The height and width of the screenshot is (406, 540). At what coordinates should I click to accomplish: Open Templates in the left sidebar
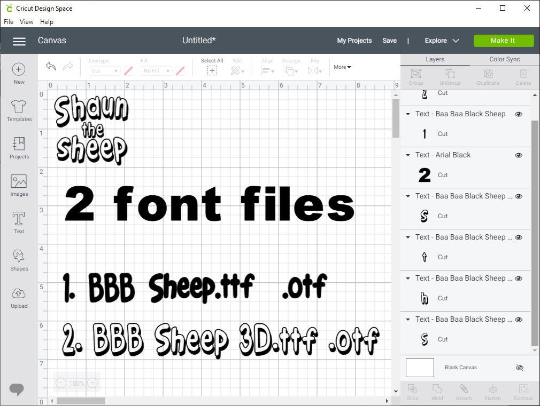(19, 110)
